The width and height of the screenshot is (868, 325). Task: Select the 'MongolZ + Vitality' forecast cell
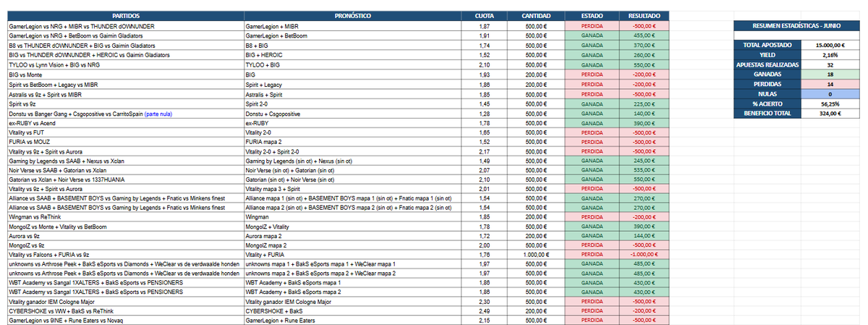[x=354, y=227]
